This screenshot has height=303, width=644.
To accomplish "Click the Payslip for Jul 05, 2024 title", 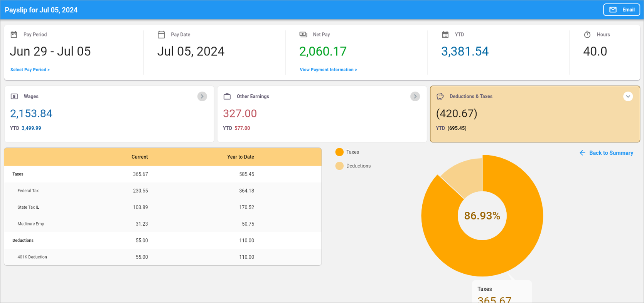I will point(41,10).
